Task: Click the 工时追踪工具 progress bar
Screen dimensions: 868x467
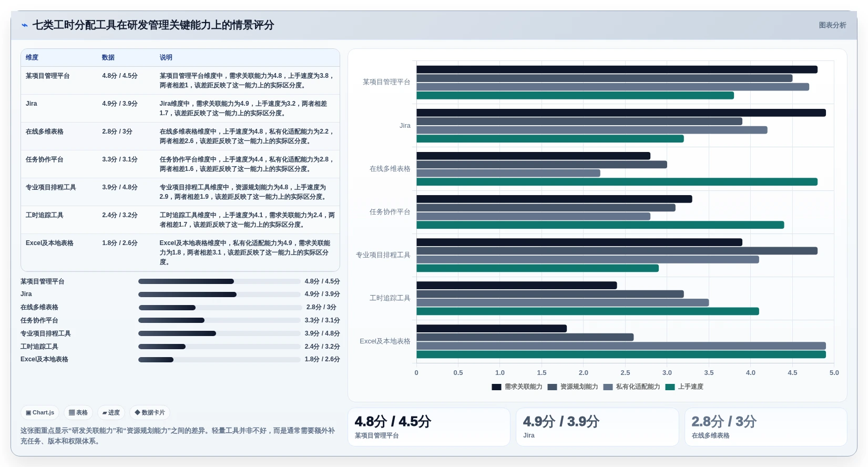Action: 219,347
